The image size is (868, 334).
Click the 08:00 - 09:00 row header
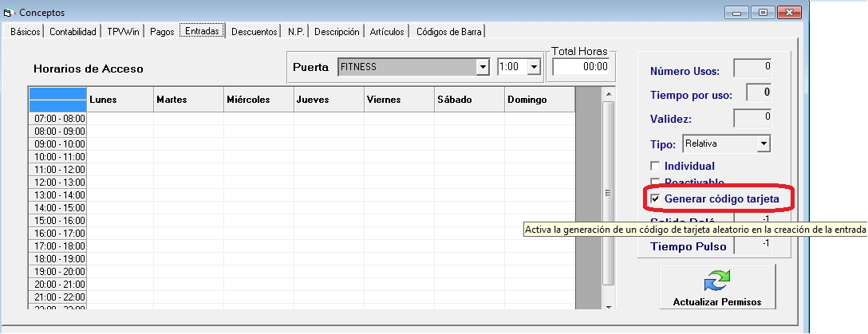58,131
